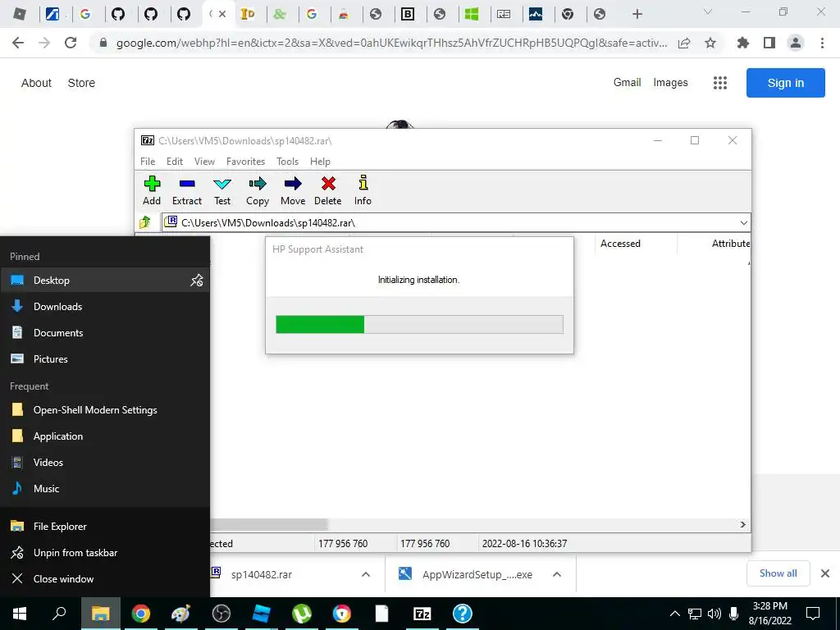Open the Tools menu in 7-Zip
The width and height of the screenshot is (840, 630).
point(287,162)
